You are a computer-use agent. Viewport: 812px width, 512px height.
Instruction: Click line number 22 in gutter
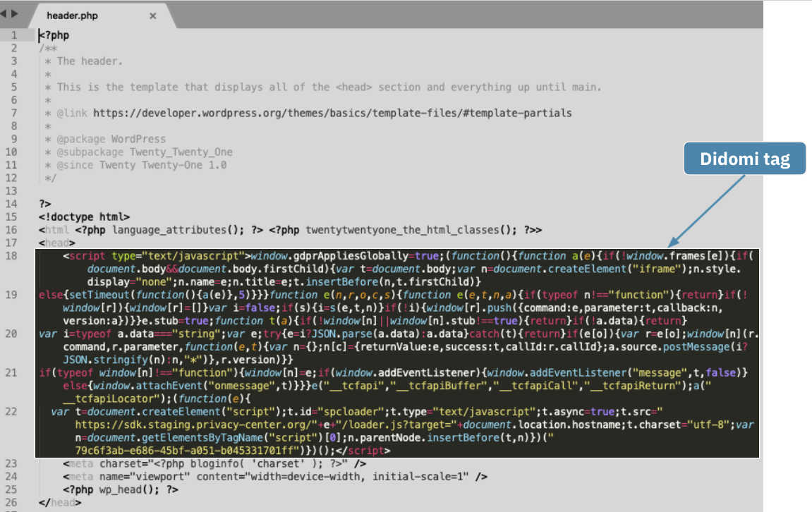[11, 412]
